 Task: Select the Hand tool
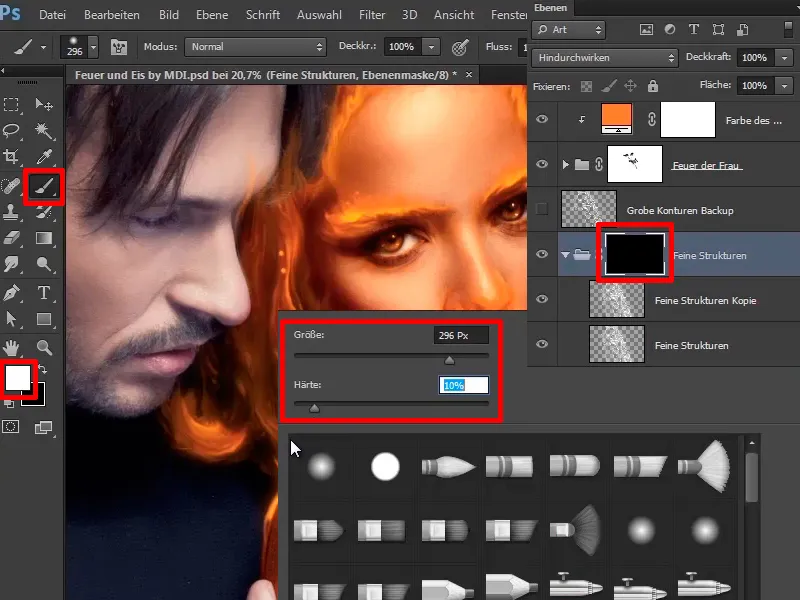point(11,348)
